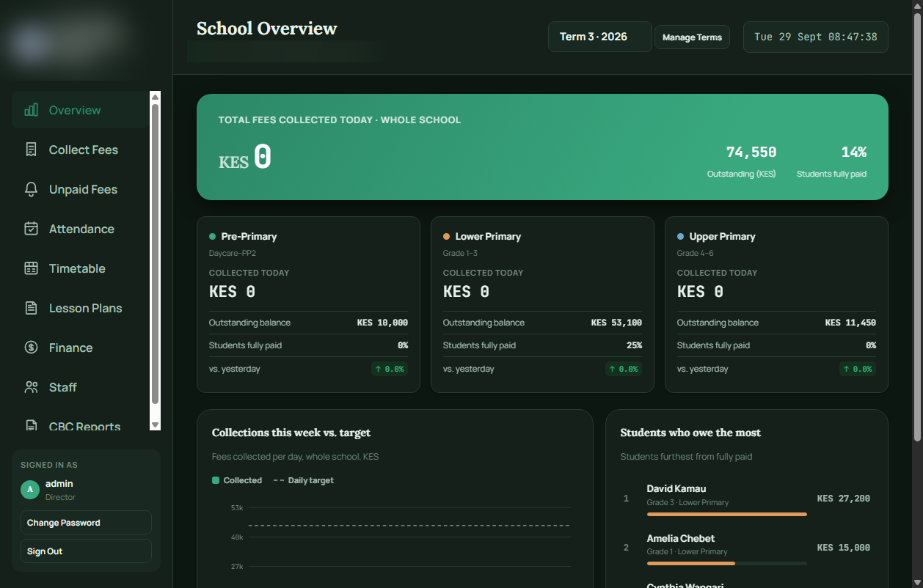Click the sidebar scrollbar up arrow

click(x=155, y=97)
